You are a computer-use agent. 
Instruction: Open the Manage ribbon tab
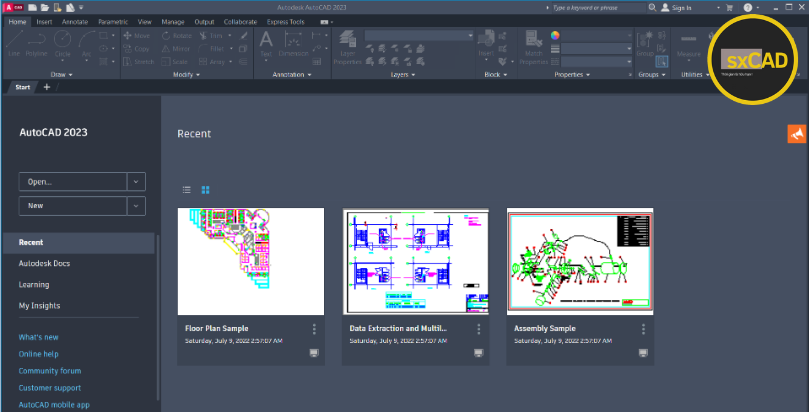(173, 22)
